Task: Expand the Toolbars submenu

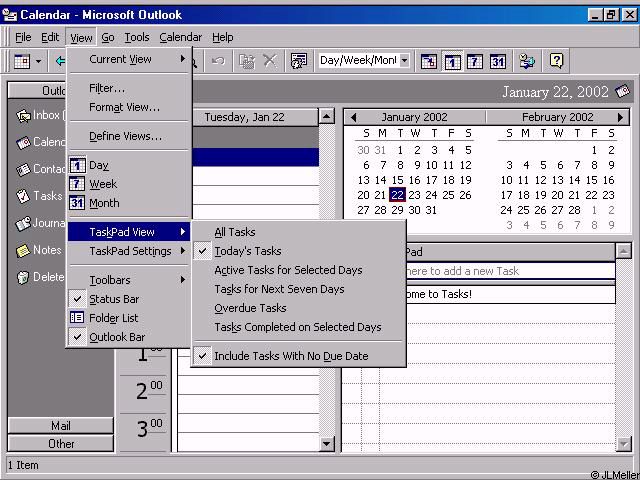Action: [x=129, y=280]
